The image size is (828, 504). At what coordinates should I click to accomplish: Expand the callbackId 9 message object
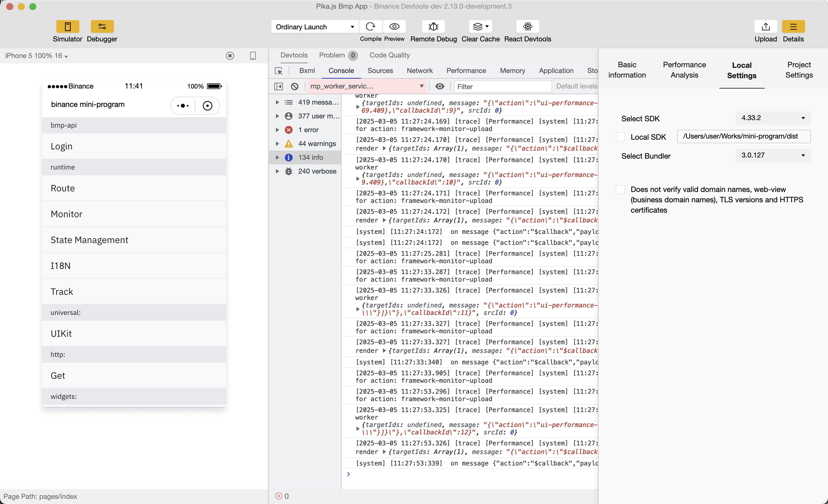pyautogui.click(x=358, y=107)
